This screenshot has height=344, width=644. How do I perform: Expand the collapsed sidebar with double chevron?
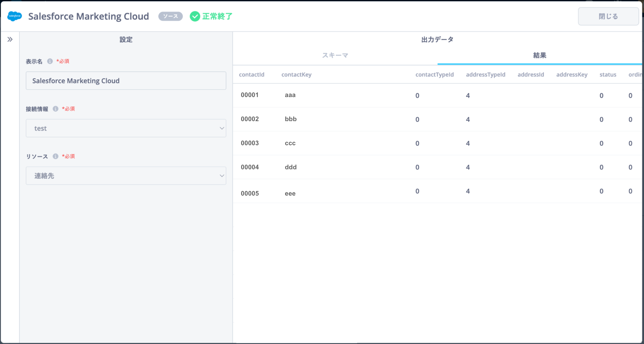click(10, 40)
